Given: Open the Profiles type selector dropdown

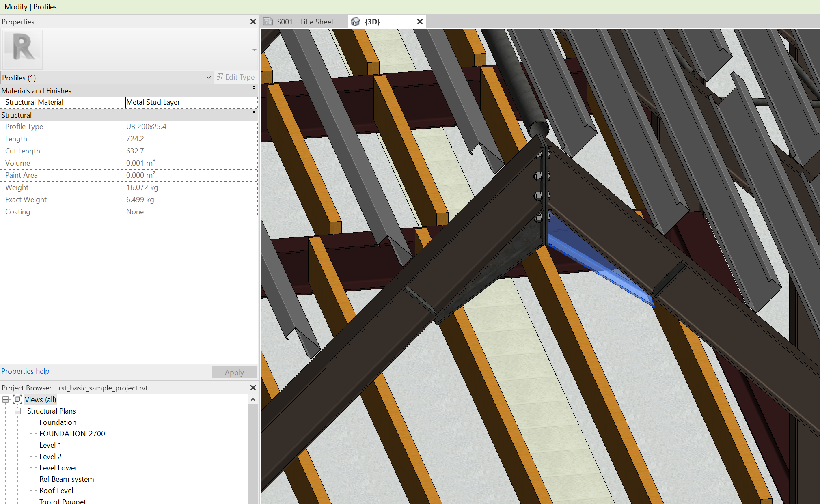Looking at the screenshot, I should pos(208,77).
